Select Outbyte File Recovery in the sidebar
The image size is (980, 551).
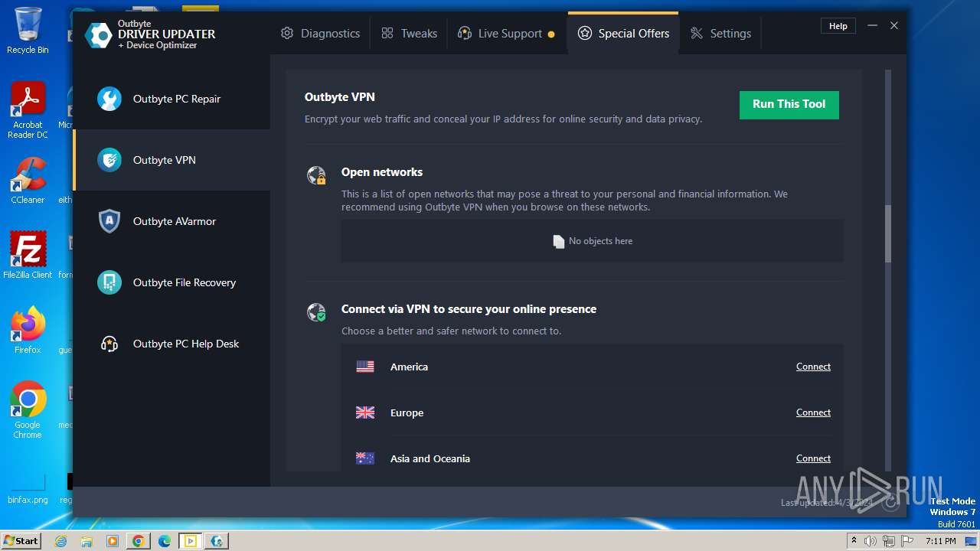click(x=171, y=282)
